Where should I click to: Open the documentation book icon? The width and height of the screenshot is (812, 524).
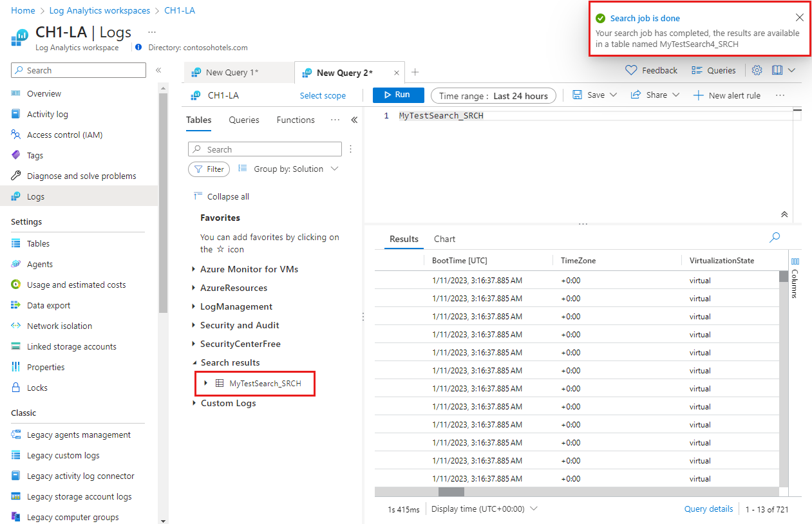[777, 70]
